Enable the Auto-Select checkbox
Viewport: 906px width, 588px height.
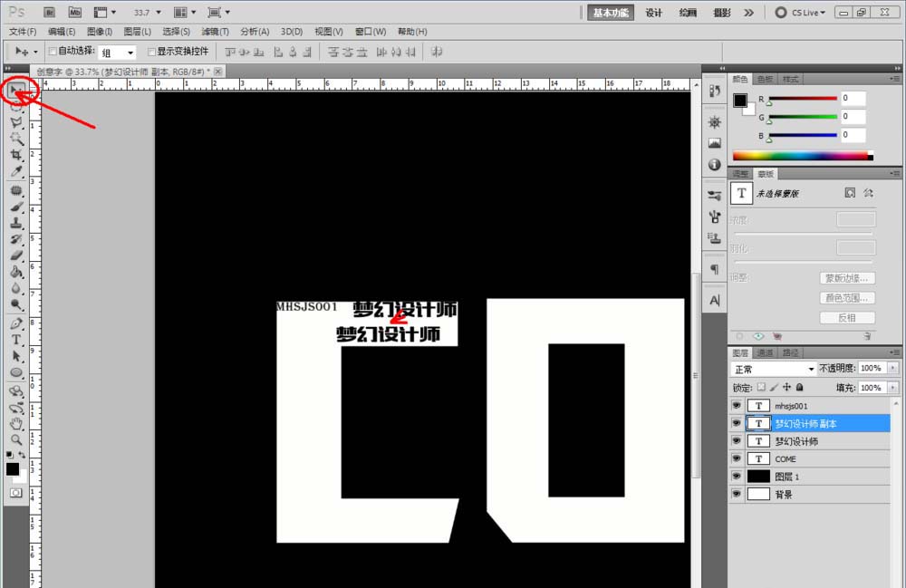pyautogui.click(x=53, y=52)
